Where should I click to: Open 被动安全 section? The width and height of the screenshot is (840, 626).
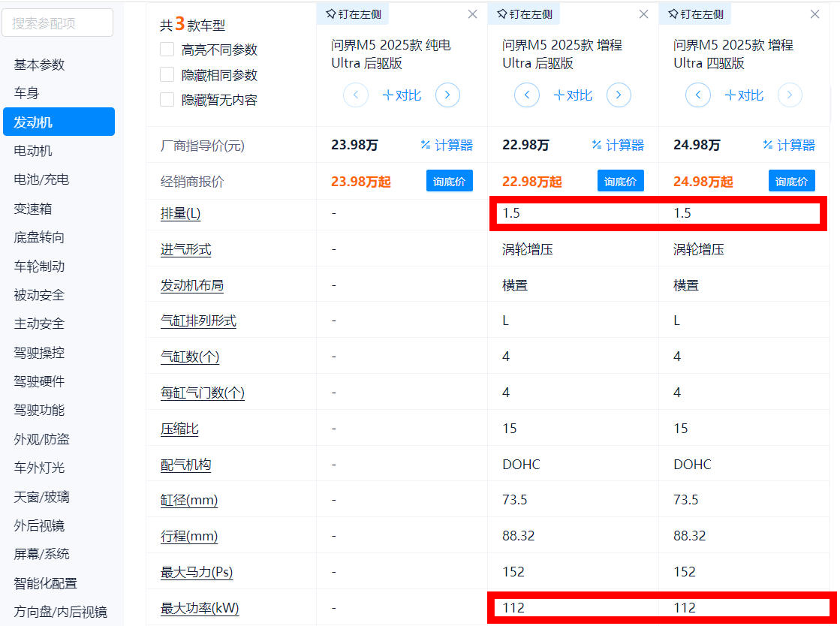pyautogui.click(x=39, y=295)
